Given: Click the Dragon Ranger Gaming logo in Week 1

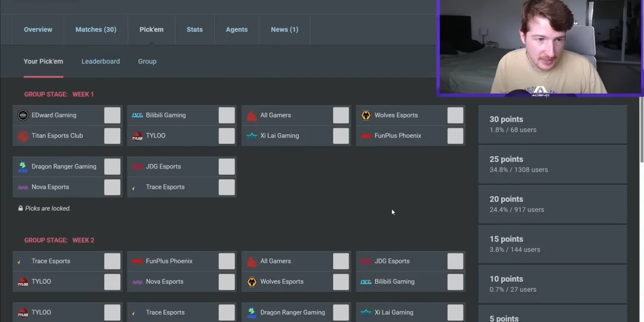Looking at the screenshot, I should coord(23,167).
